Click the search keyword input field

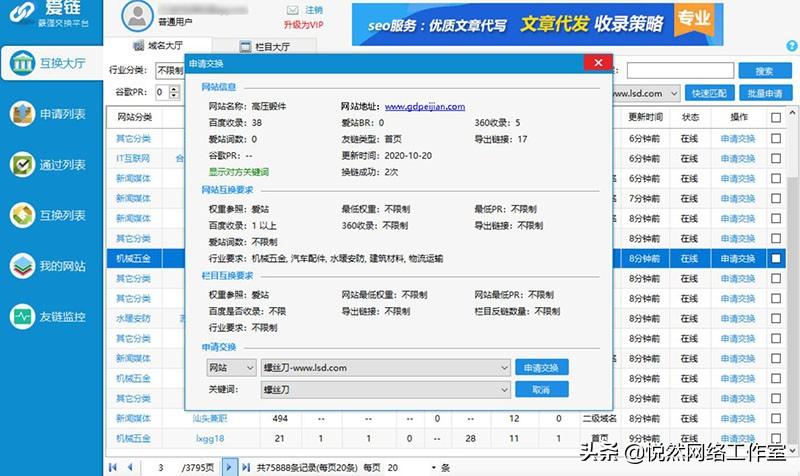point(680,71)
